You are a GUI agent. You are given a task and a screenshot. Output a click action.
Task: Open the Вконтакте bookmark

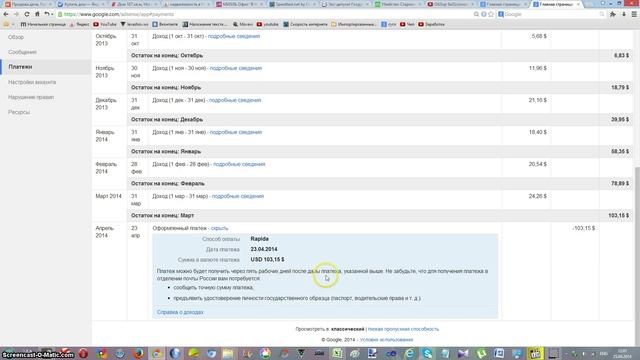coord(165,24)
